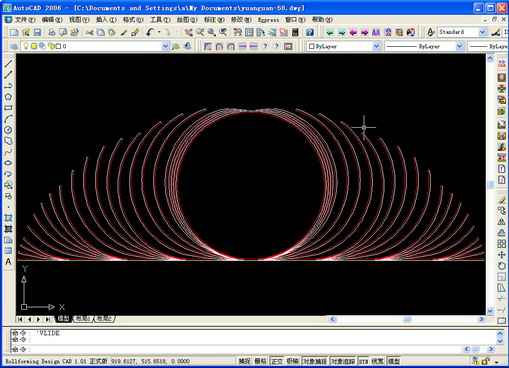Viewport: 509px width, 368px height.
Task: Toggle 捕捉 snap mode in status bar
Action: (x=244, y=361)
